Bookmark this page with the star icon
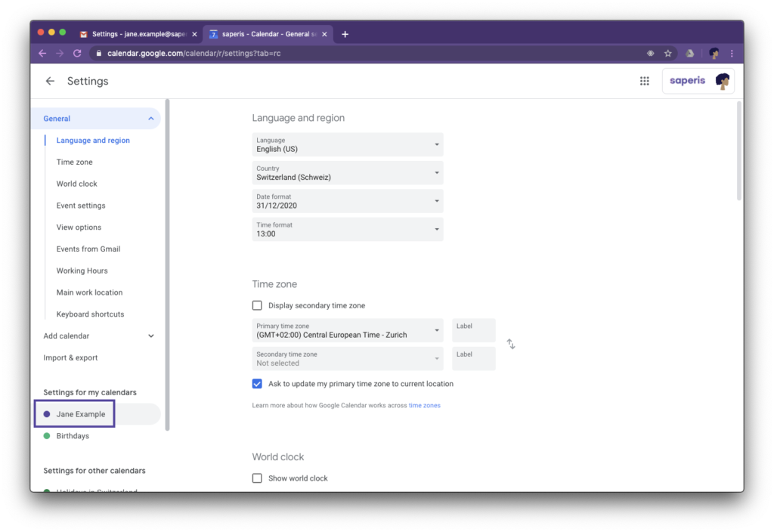This screenshot has width=774, height=532. (x=668, y=54)
